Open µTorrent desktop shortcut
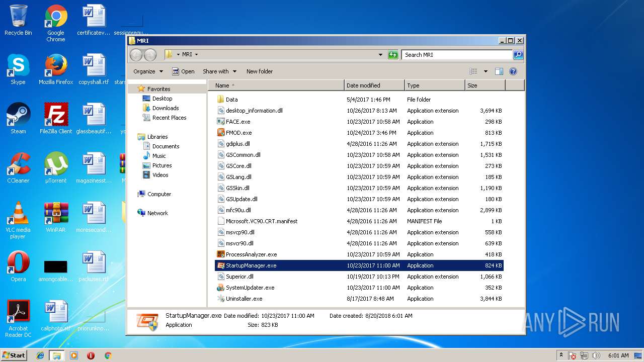644x362 pixels. 56,168
